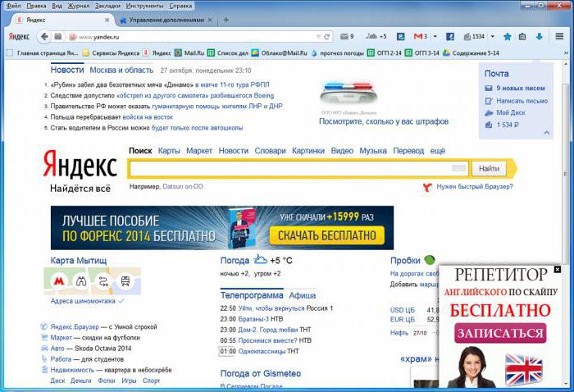Click the binoculars icon on map widget
The image size is (574, 392).
(x=81, y=281)
